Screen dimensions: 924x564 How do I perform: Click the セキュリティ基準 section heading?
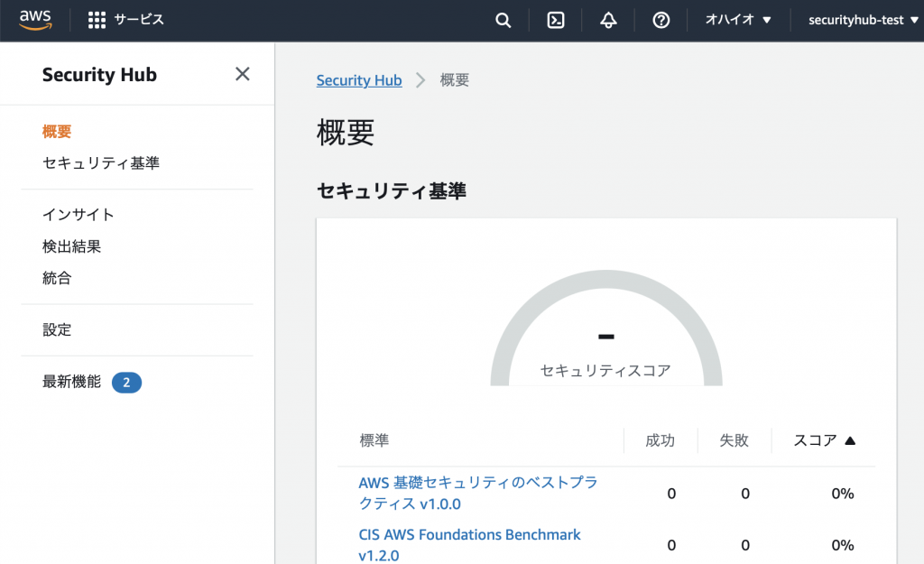click(392, 191)
